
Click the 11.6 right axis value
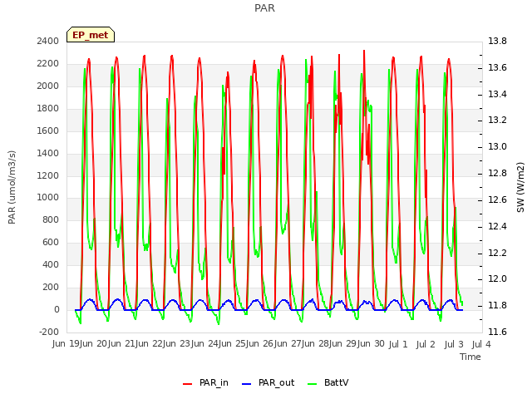point(497,332)
